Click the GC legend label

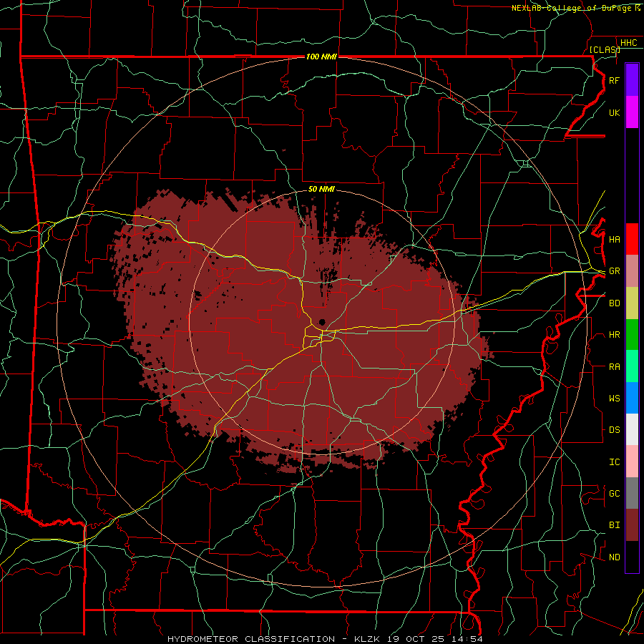tap(614, 494)
